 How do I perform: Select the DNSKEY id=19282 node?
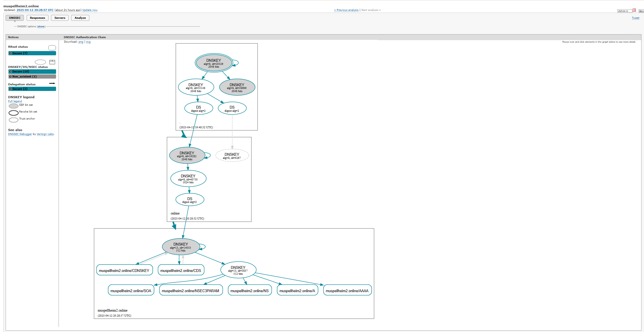187,155
